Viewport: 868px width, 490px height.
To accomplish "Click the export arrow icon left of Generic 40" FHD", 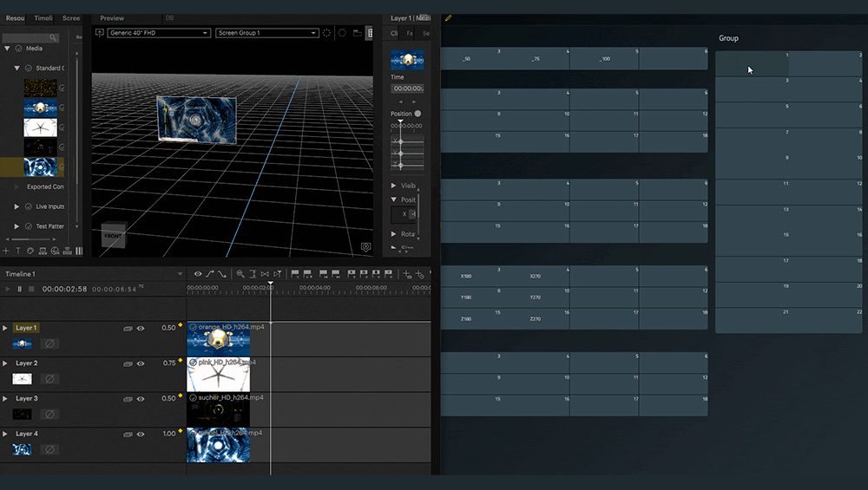I will point(100,33).
